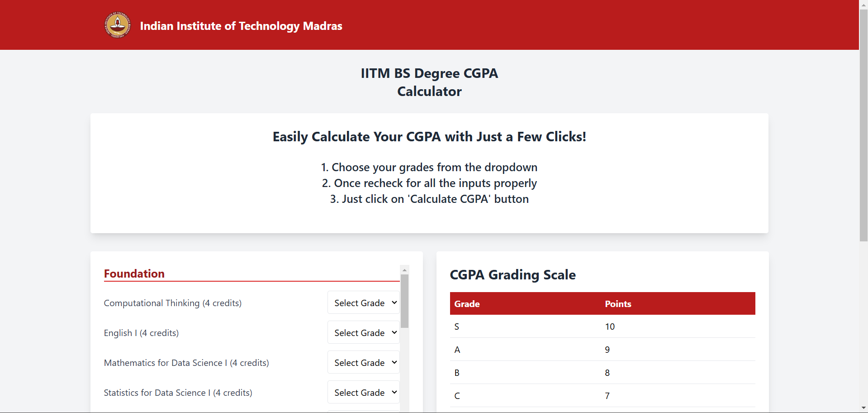
Task: Click the IIT Madras logo emblem
Action: point(118,25)
